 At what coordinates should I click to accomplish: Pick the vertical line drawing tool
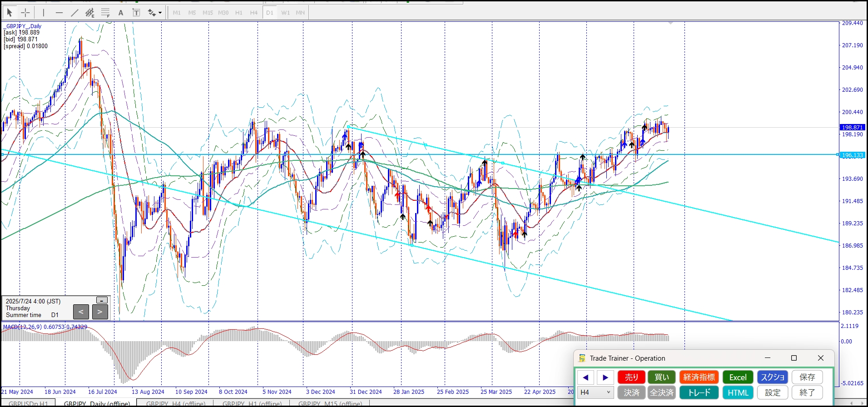[44, 13]
